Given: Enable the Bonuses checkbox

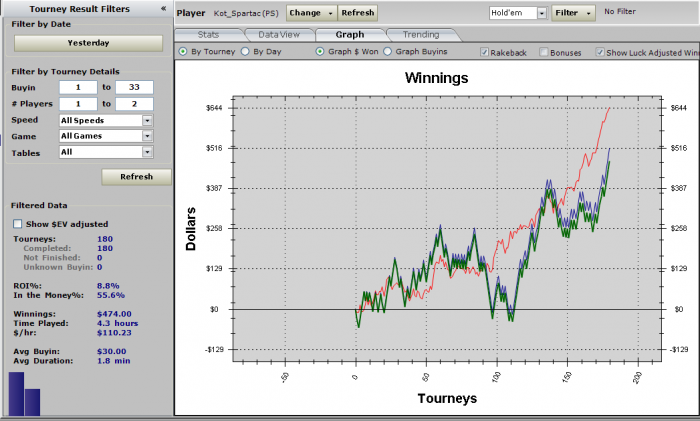Looking at the screenshot, I should pyautogui.click(x=544, y=51).
